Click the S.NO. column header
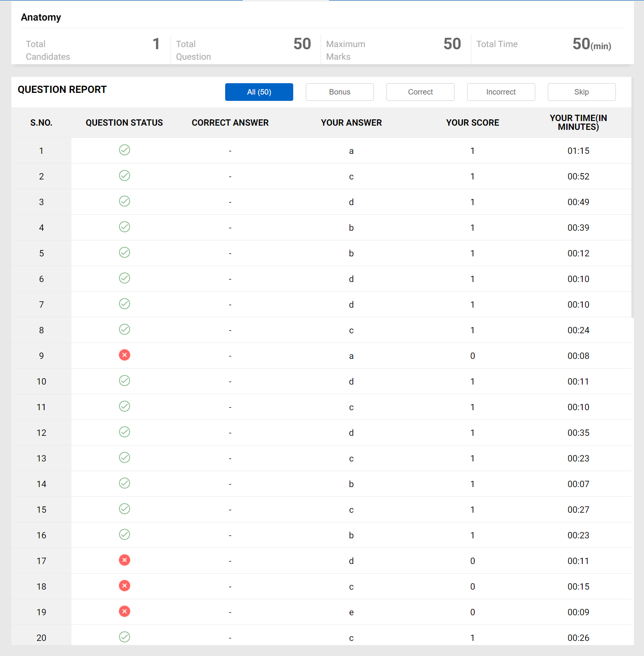644x656 pixels. [41, 123]
